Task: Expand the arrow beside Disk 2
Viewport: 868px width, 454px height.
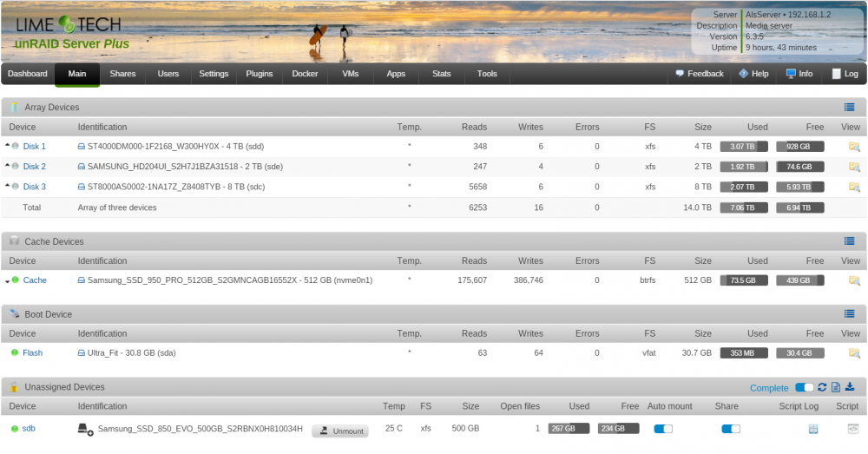Action: click(x=7, y=165)
